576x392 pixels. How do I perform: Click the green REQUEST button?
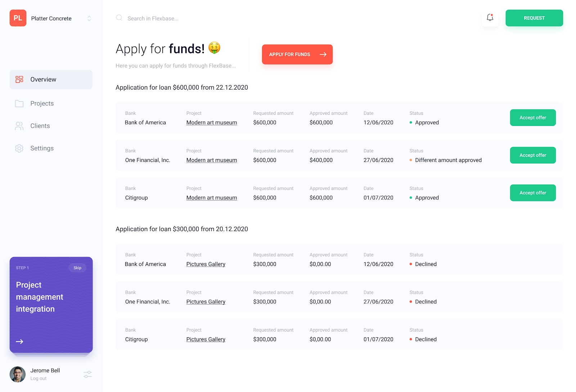[x=534, y=18]
